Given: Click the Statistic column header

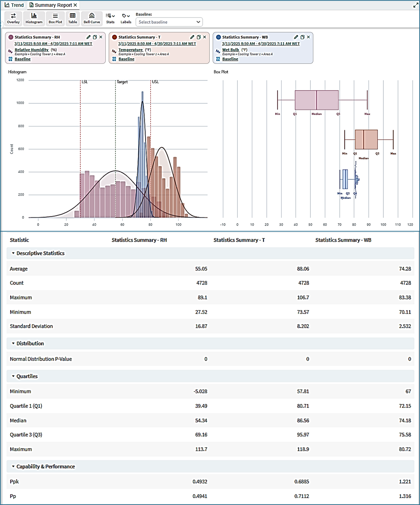Looking at the screenshot, I should coord(19,240).
